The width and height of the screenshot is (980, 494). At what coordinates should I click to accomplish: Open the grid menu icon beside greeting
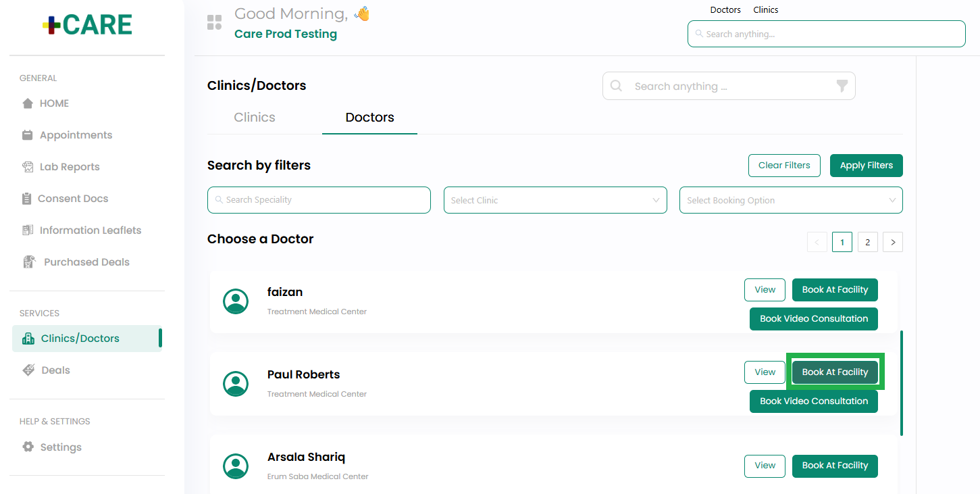point(214,22)
